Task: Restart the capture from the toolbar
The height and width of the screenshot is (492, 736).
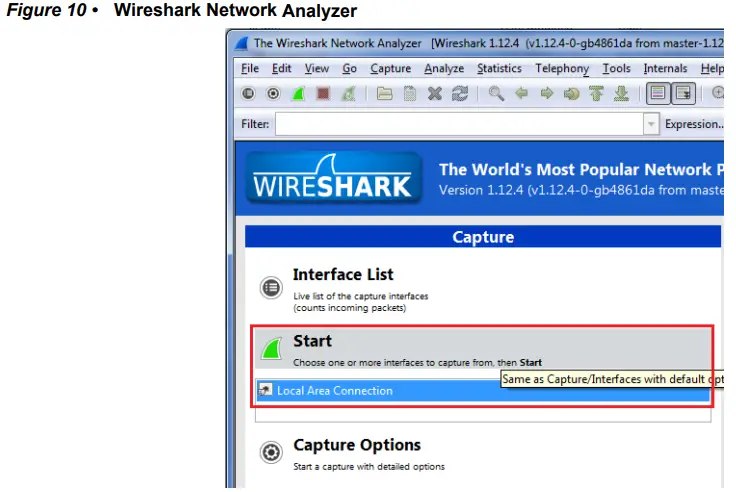Action: pos(348,93)
